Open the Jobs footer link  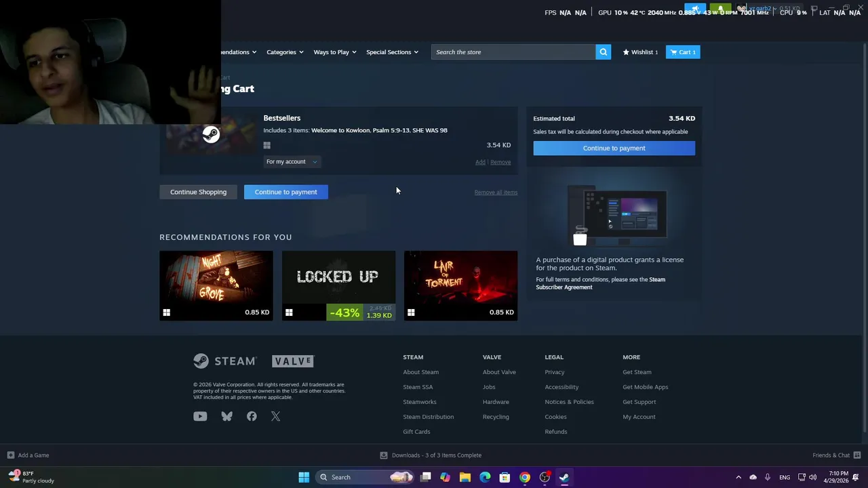click(489, 387)
